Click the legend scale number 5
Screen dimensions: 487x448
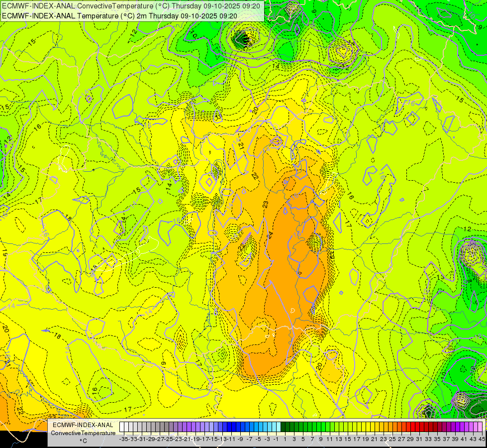click(303, 439)
